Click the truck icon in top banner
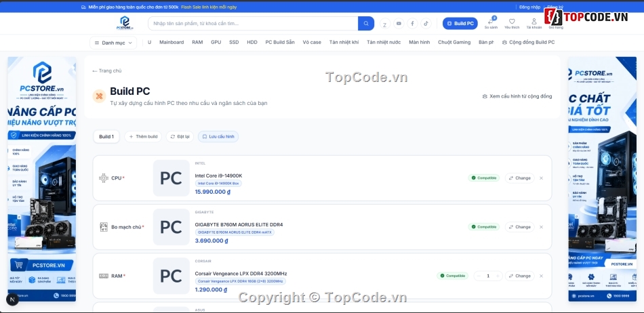 84,7
